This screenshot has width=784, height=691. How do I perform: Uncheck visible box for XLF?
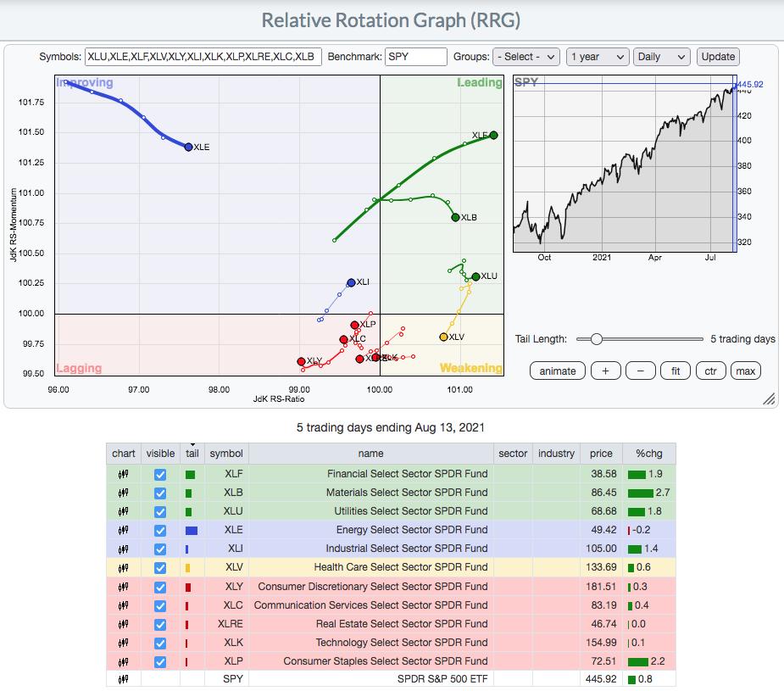[160, 475]
